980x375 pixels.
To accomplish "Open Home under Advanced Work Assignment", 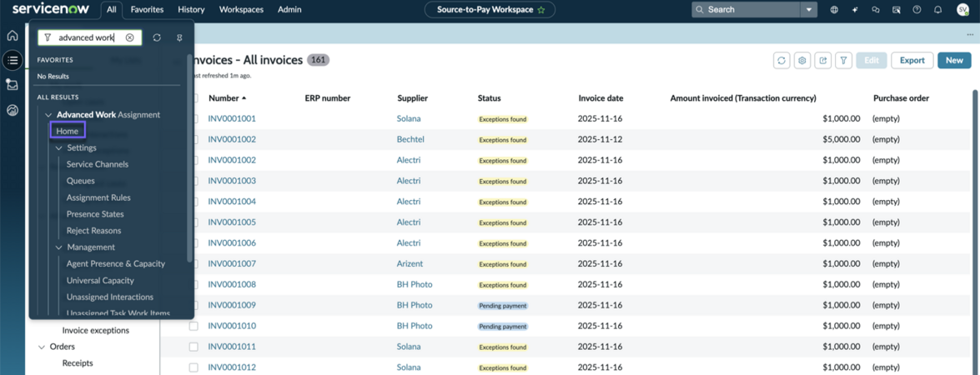I will (68, 131).
